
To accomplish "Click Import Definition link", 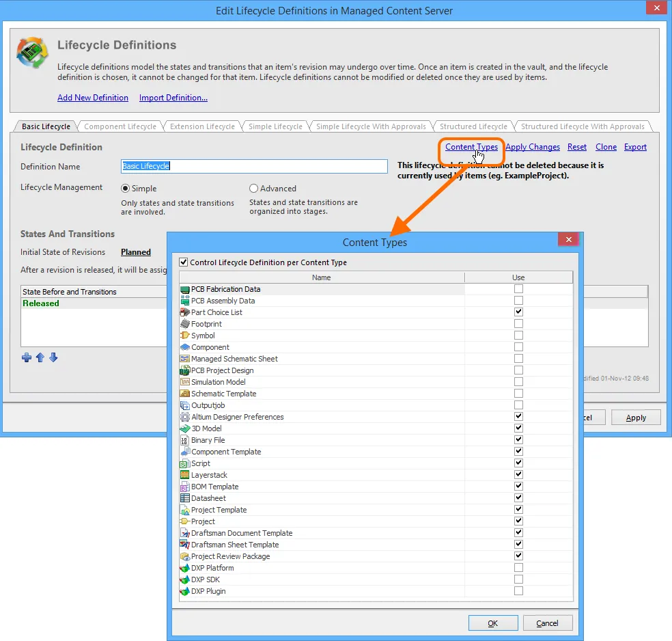I will (x=173, y=98).
